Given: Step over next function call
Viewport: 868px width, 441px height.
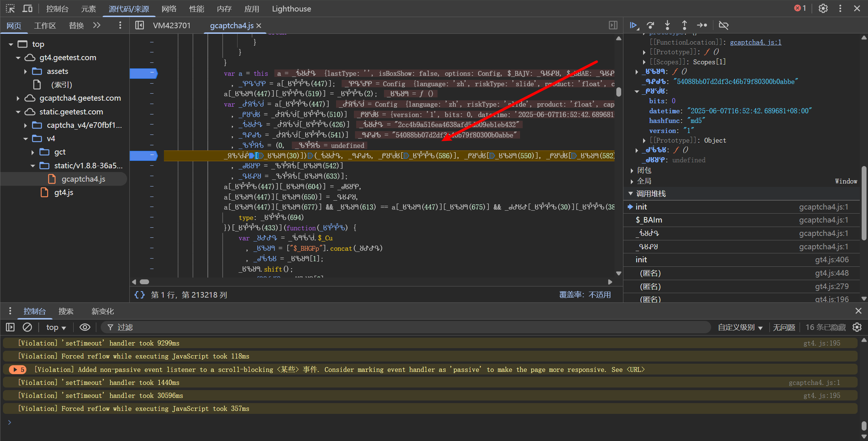Looking at the screenshot, I should coord(651,25).
